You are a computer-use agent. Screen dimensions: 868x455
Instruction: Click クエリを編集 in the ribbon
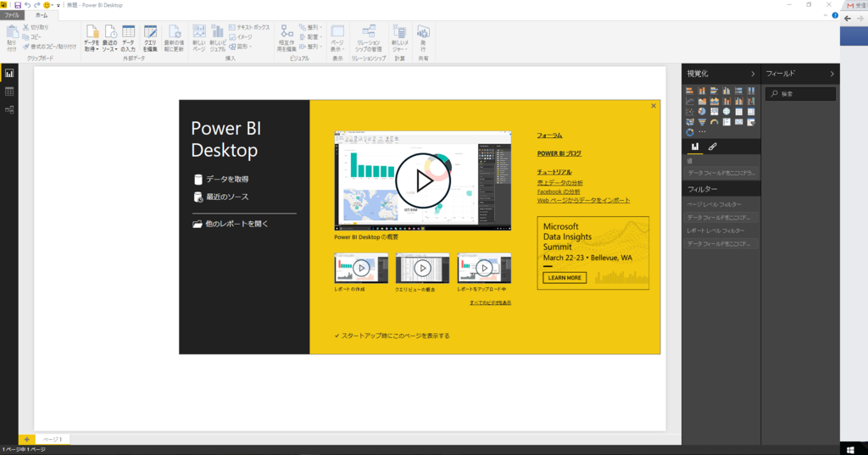[x=150, y=38]
